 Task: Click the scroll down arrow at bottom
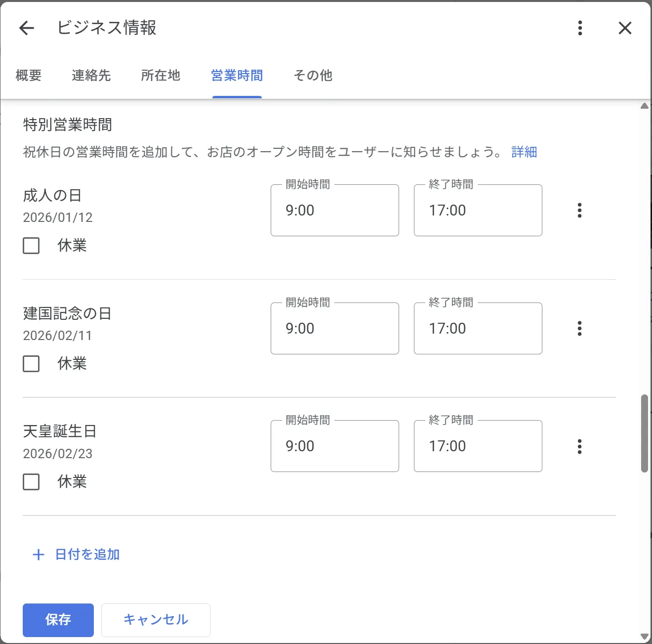tap(644, 637)
